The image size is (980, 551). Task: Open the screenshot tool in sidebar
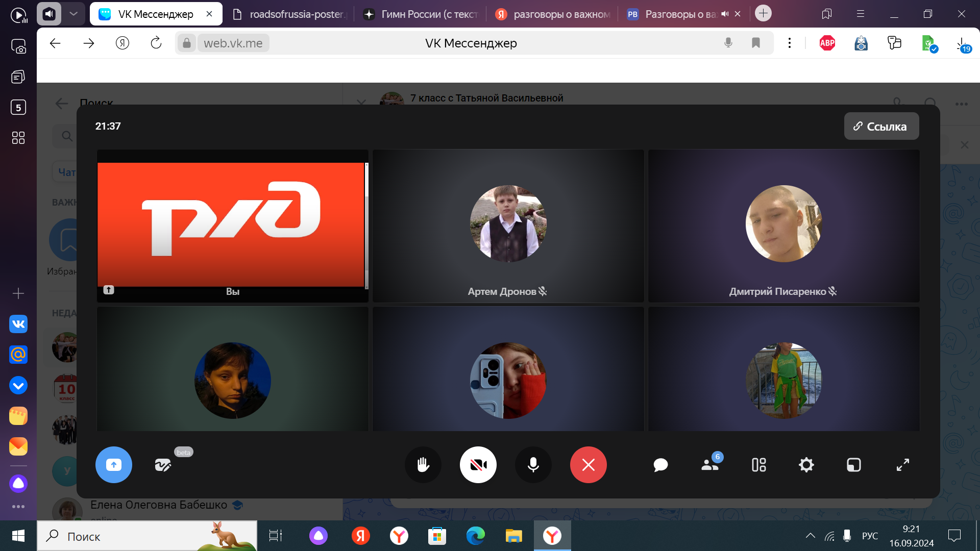18,46
